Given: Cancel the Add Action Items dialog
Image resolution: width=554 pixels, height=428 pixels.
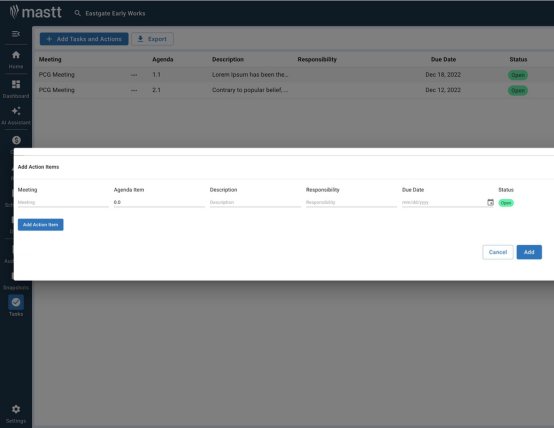Looking at the screenshot, I should click(498, 252).
